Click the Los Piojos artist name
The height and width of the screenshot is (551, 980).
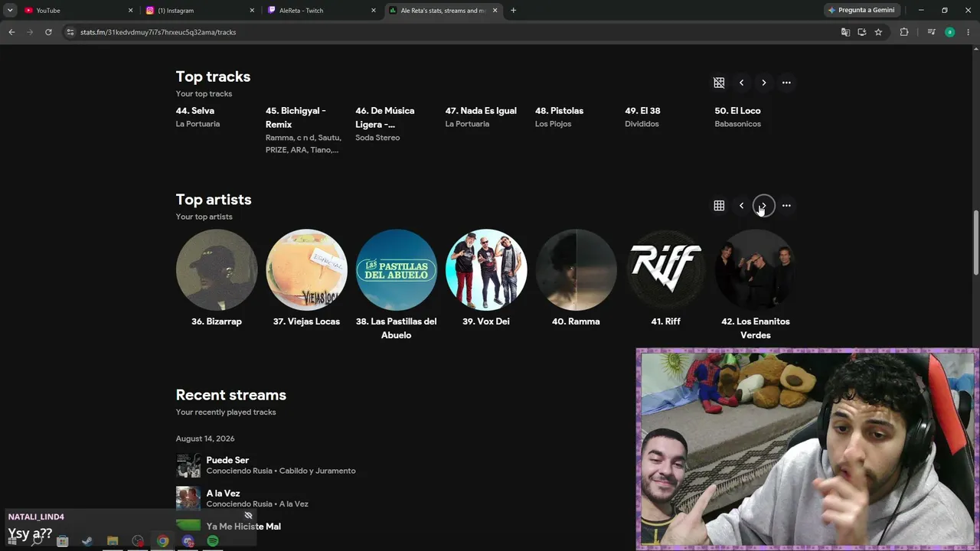pyautogui.click(x=553, y=124)
